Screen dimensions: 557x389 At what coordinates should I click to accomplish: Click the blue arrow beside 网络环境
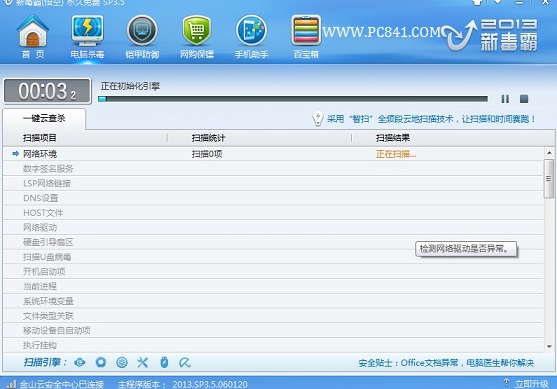tap(15, 154)
